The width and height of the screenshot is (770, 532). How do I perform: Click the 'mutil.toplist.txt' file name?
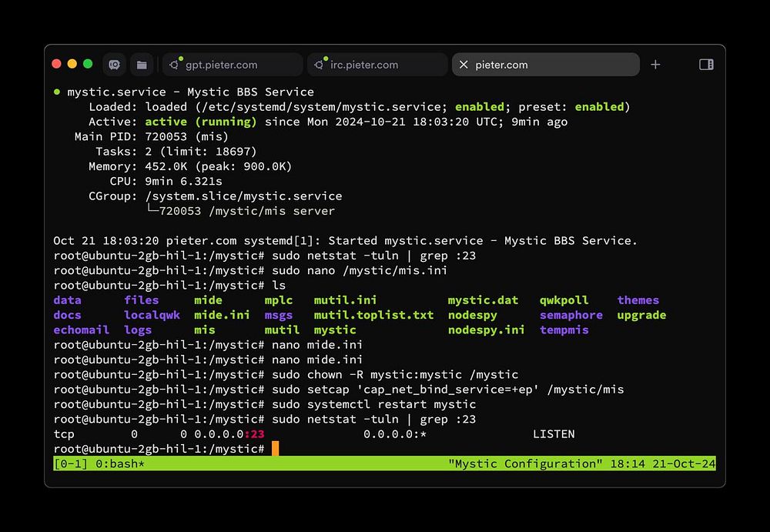pos(373,315)
